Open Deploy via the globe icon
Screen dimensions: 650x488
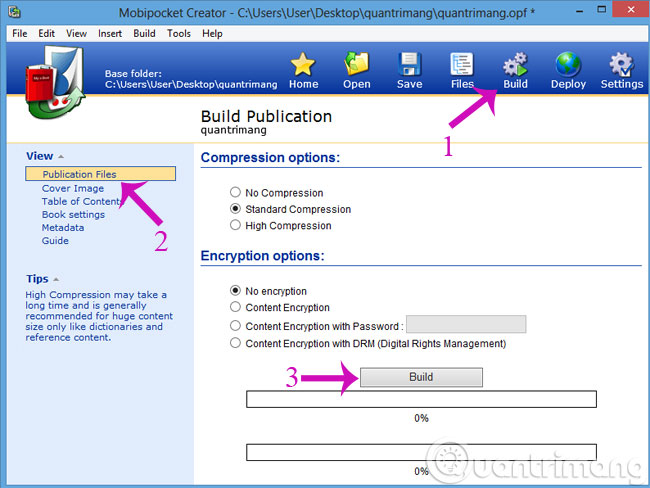(x=568, y=64)
